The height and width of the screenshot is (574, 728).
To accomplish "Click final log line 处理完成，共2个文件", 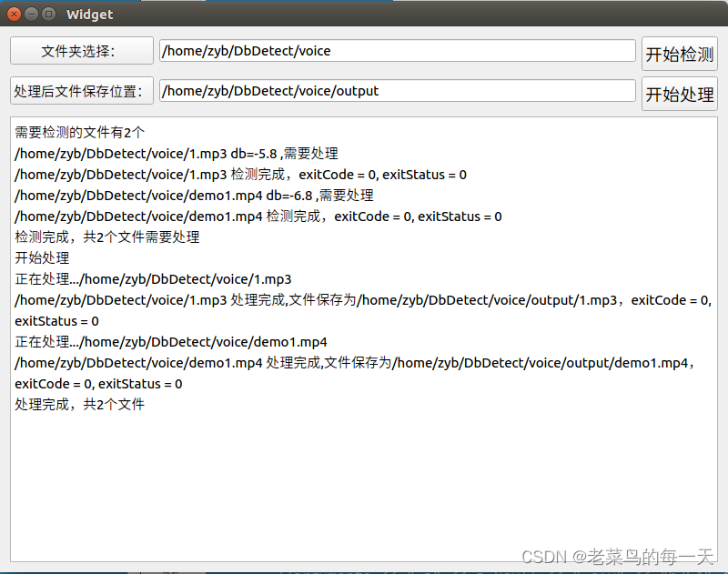I will pos(80,405).
